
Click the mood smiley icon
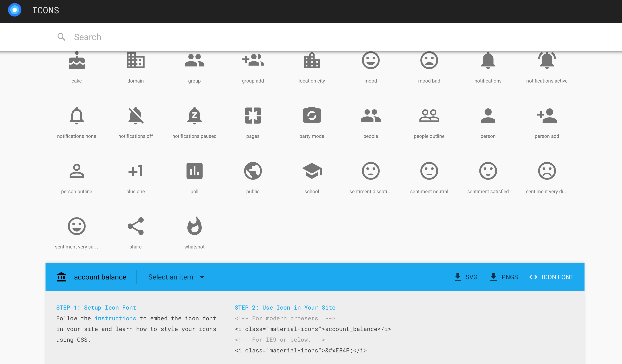tap(371, 60)
